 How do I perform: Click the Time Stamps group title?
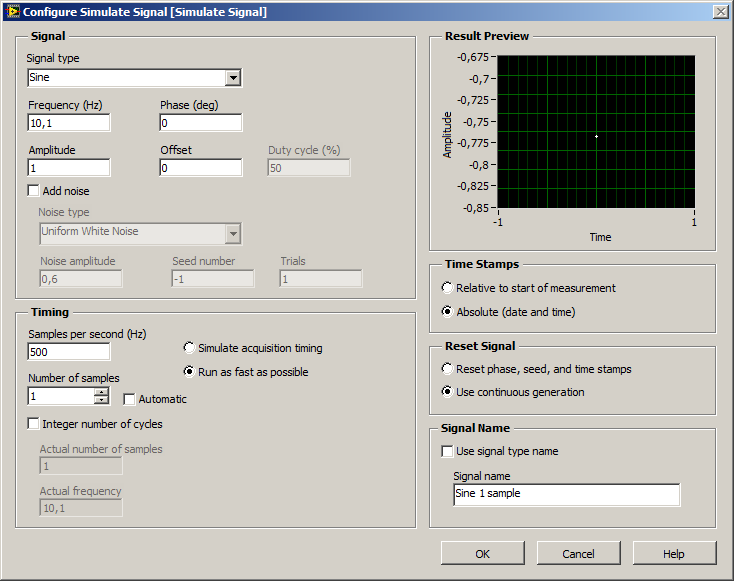(x=482, y=264)
